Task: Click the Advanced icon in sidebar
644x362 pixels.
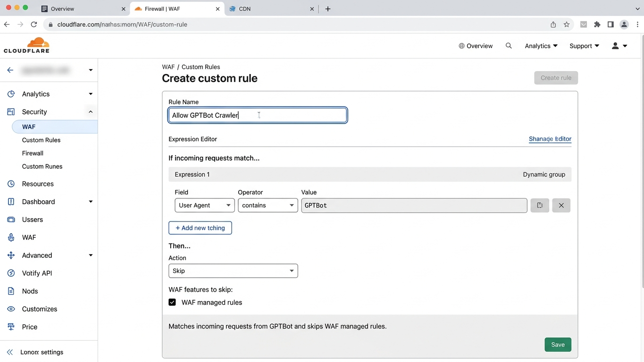Action: pos(11,255)
